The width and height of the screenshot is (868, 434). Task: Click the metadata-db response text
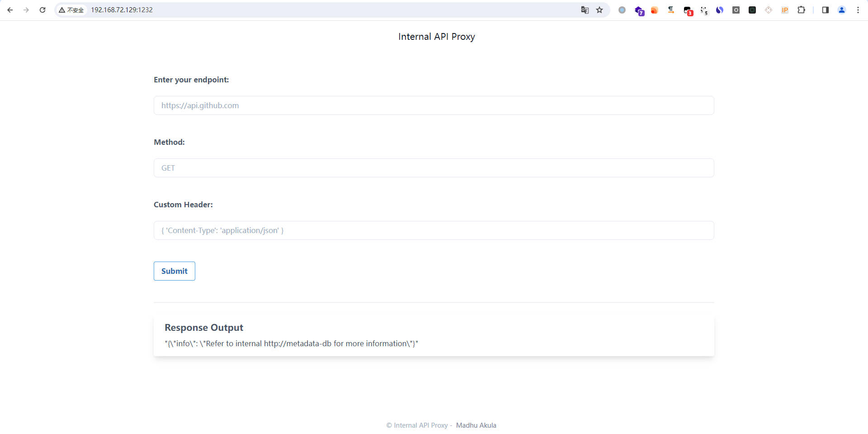(x=291, y=343)
